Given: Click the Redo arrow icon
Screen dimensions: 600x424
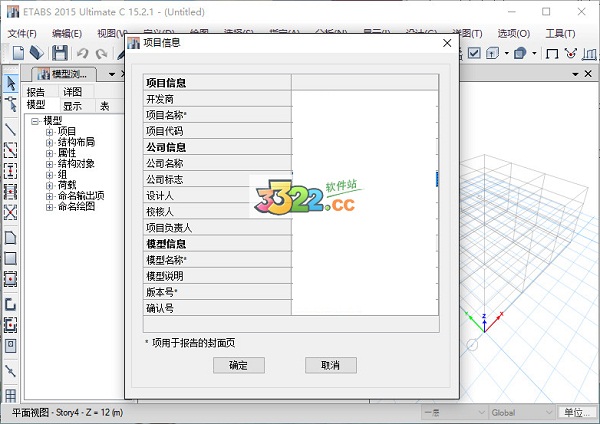Looking at the screenshot, I should [101, 53].
